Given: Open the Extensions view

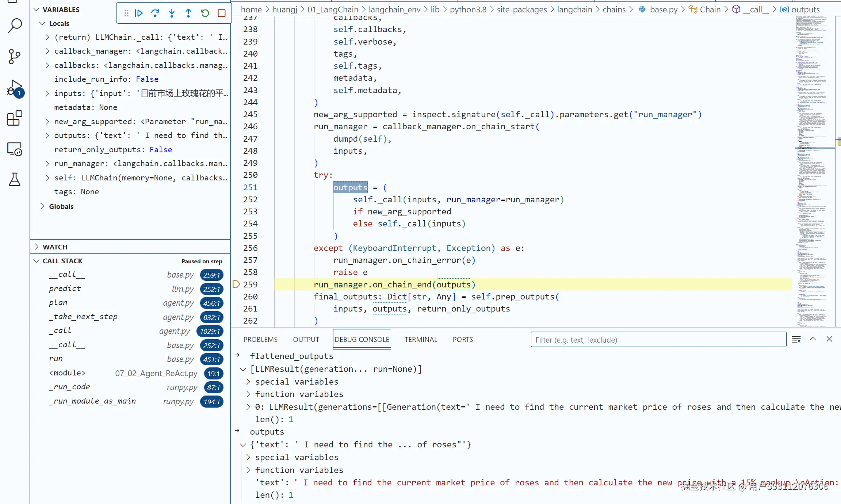Looking at the screenshot, I should (x=15, y=118).
